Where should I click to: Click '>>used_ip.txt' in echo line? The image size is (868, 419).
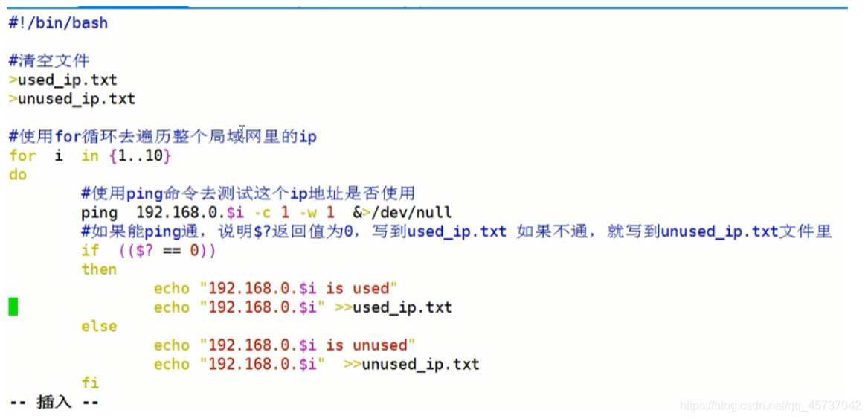coord(393,307)
